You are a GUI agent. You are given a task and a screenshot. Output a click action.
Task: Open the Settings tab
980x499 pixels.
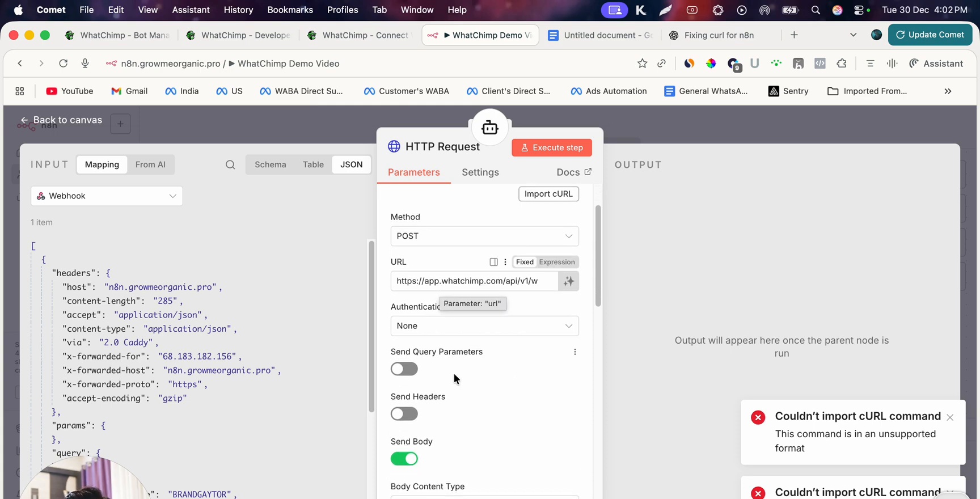click(x=480, y=172)
